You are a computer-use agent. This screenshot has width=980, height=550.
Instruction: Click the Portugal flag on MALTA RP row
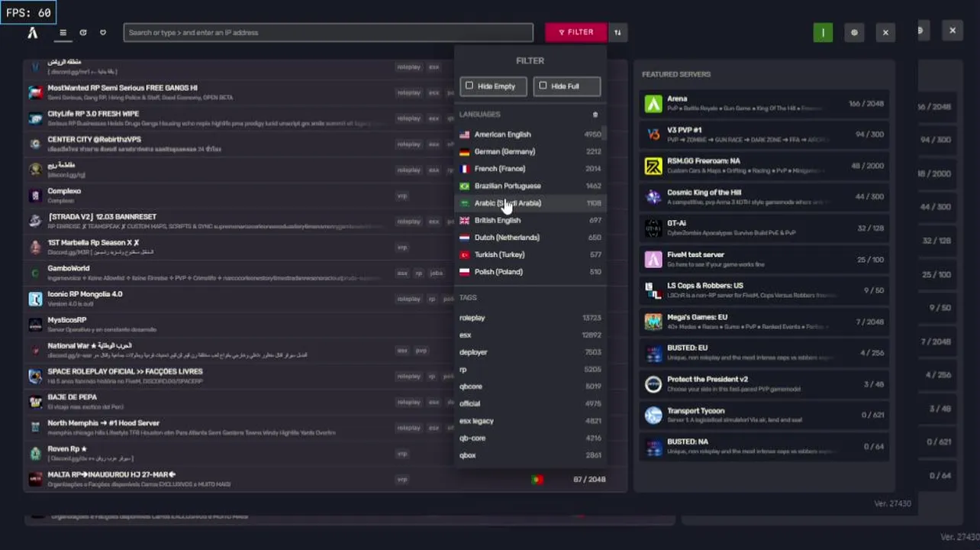click(537, 479)
